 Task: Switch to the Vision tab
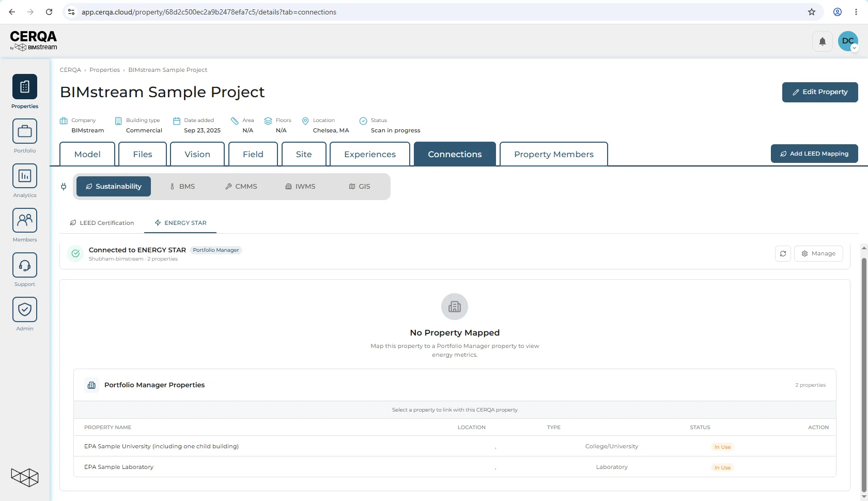[x=197, y=154]
